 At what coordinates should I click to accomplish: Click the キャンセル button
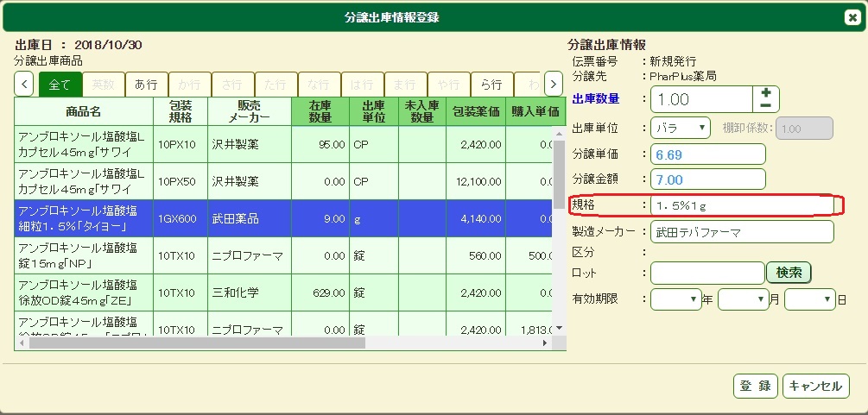[816, 387]
